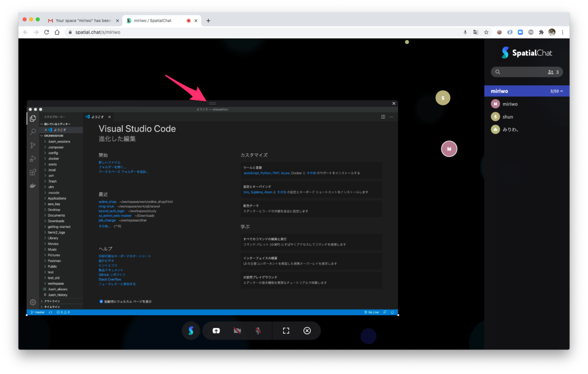Expand the Applications folder

[x=61, y=198]
